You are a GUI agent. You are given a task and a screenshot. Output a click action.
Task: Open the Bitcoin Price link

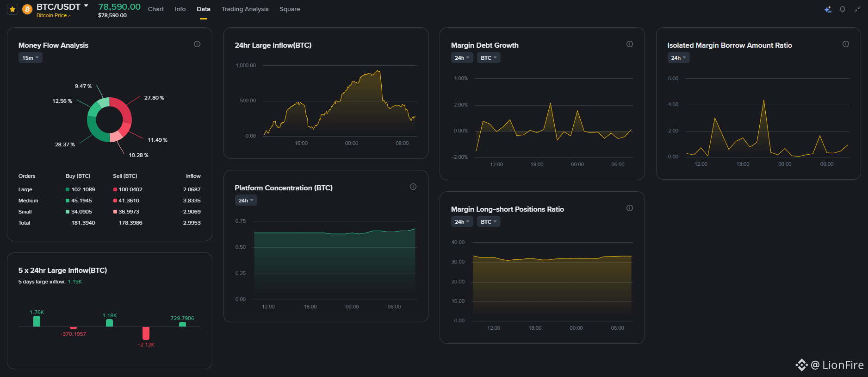(x=53, y=16)
